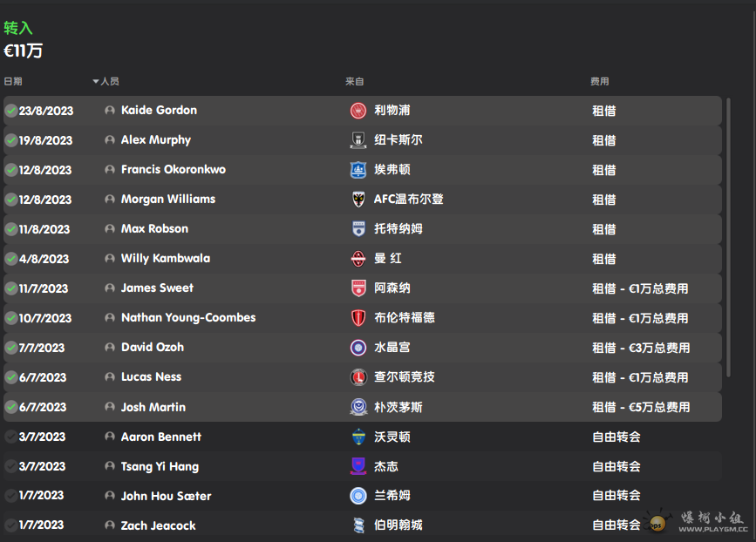The width and height of the screenshot is (756, 542).
Task: Open player Willy Kambwala's profile
Action: tap(165, 259)
